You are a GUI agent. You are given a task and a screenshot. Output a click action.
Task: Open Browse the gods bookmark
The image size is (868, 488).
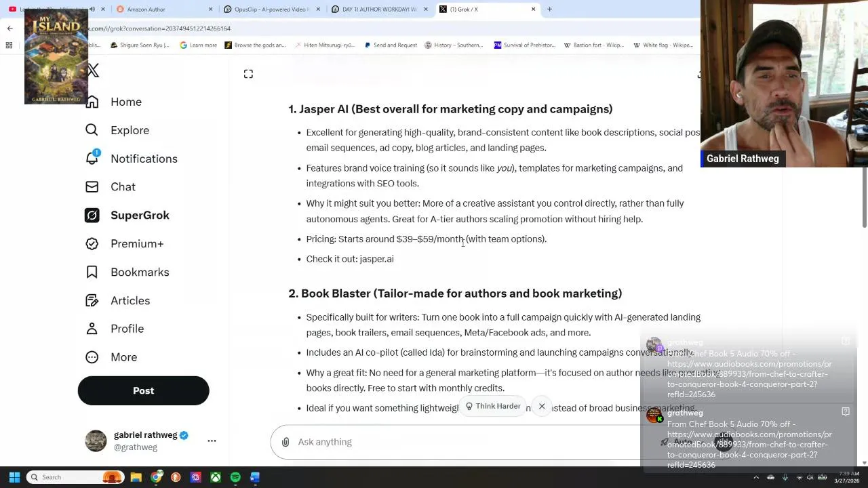pos(255,45)
